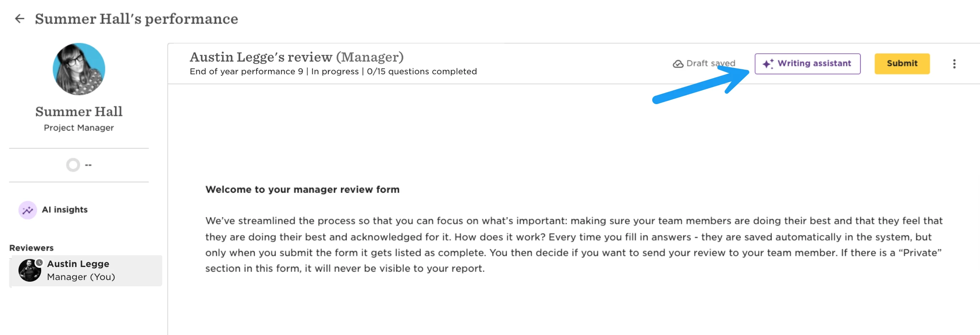This screenshot has height=335, width=980.
Task: Click the Summer Hall name label
Action: (x=79, y=112)
